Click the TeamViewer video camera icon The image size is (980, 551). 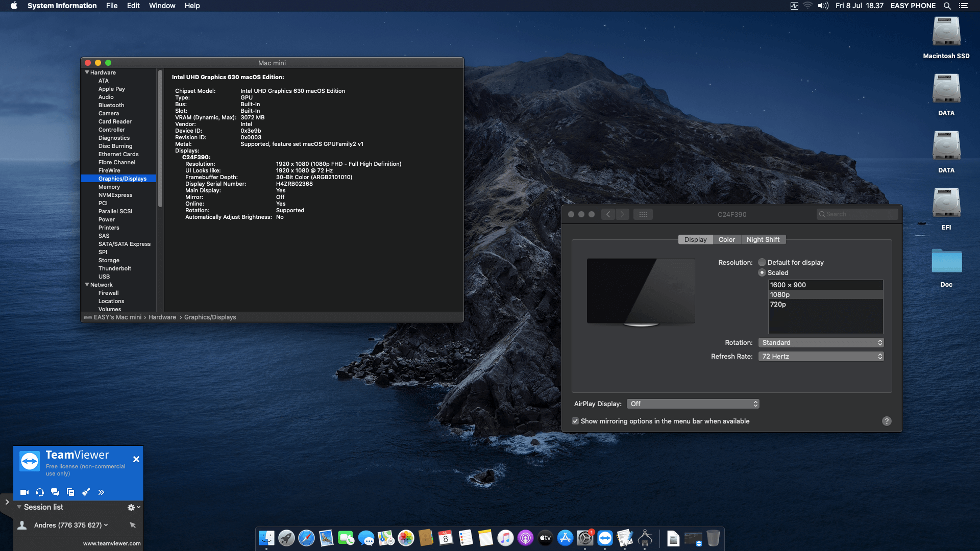pos(24,492)
